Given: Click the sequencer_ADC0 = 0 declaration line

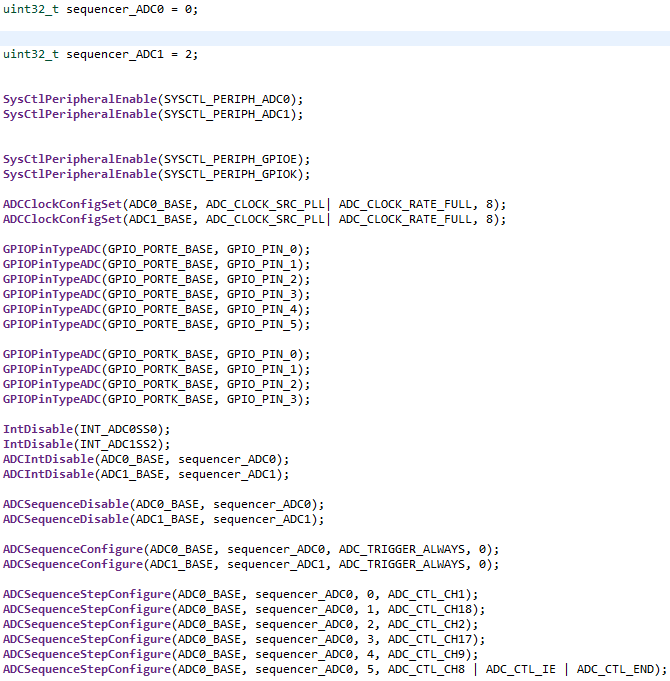Looking at the screenshot, I should [100, 9].
